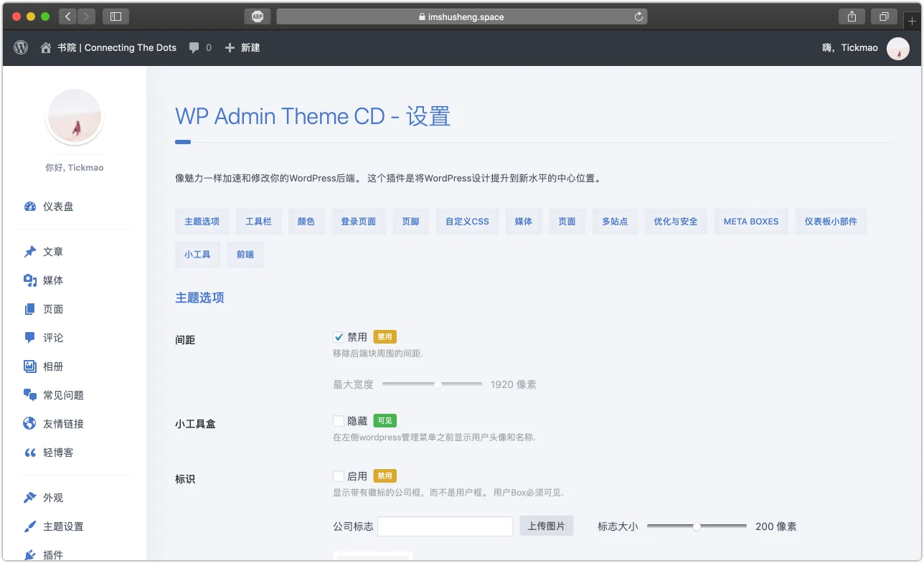Open the 登录页面 tab
This screenshot has height=563, width=924.
click(359, 222)
